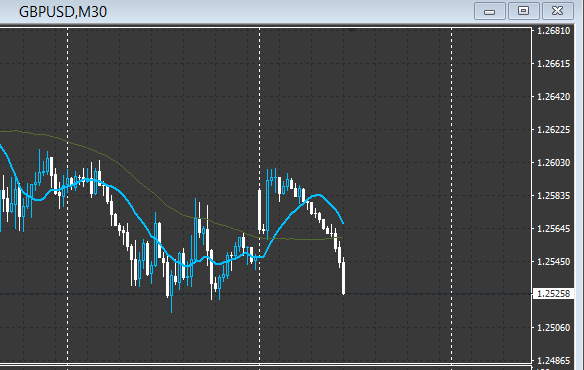
Task: Click the last white candle at chart's right edge
Action: coord(343,278)
